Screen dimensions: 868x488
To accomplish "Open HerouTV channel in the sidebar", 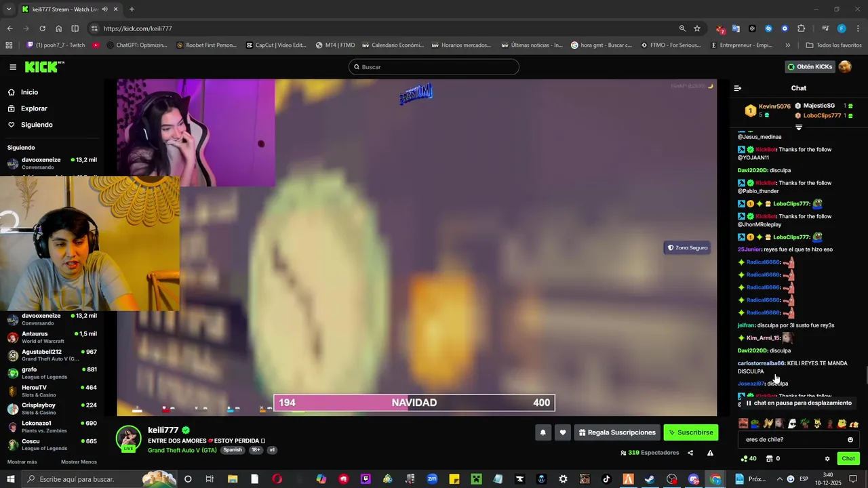I will 52,391.
